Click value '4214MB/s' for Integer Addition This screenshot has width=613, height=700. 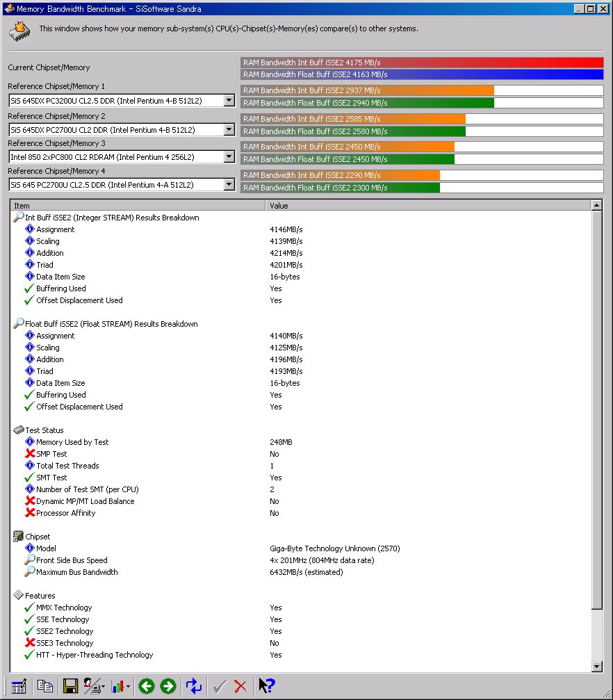[x=286, y=252]
